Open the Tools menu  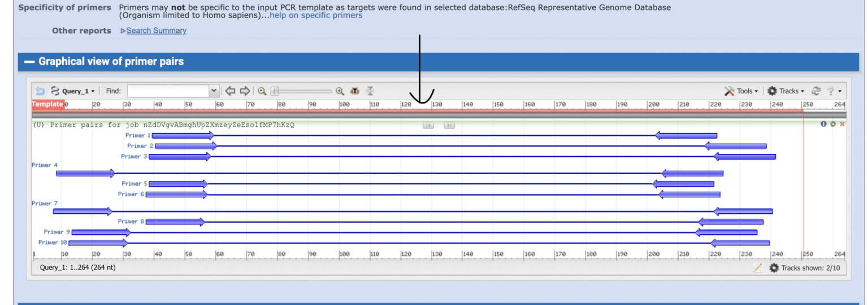[x=741, y=91]
